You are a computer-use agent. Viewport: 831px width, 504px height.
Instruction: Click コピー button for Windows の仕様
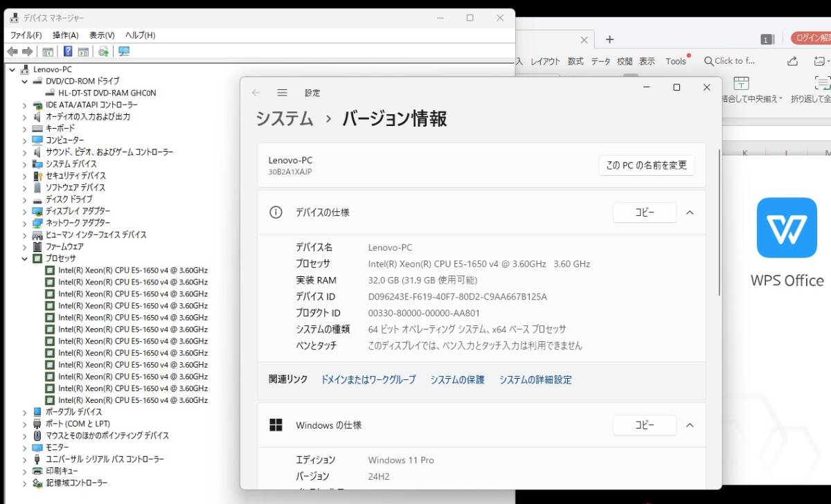point(645,425)
